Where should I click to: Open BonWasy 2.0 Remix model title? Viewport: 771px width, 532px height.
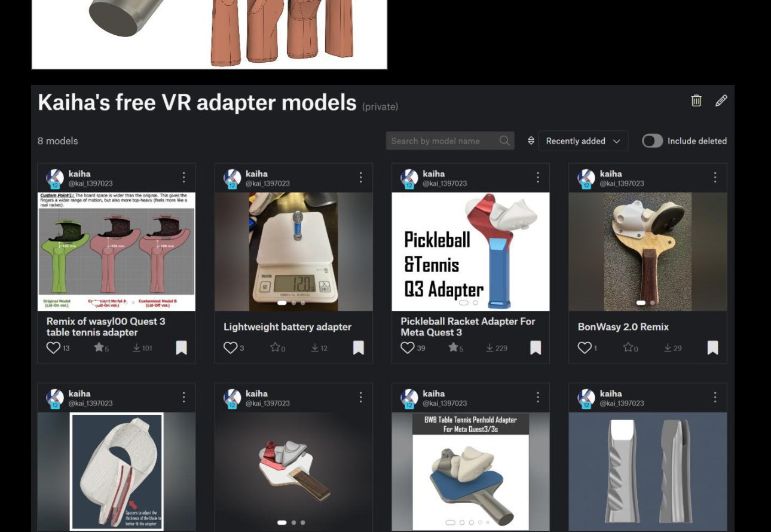coord(623,327)
